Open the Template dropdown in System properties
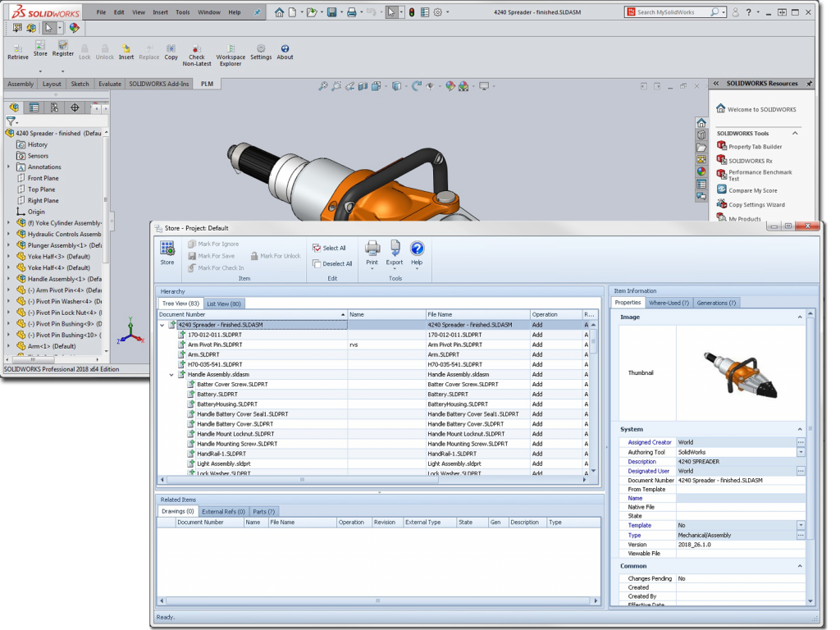The image size is (840, 630). point(801,526)
